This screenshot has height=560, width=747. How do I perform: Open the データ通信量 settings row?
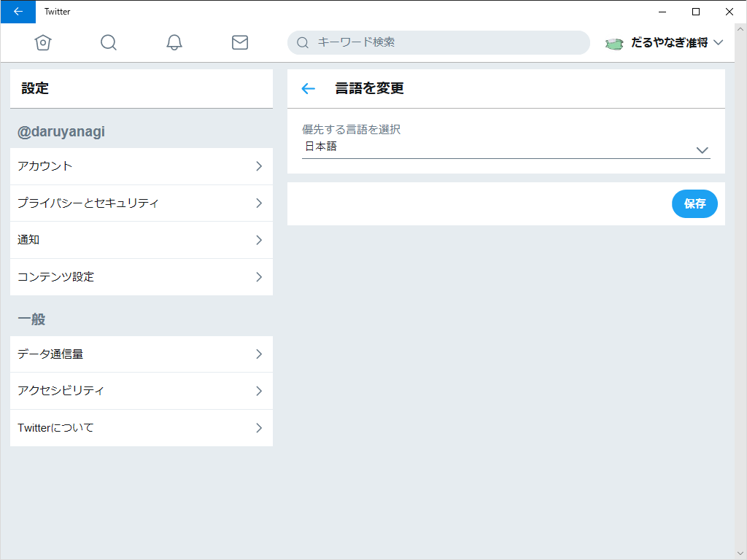(142, 354)
